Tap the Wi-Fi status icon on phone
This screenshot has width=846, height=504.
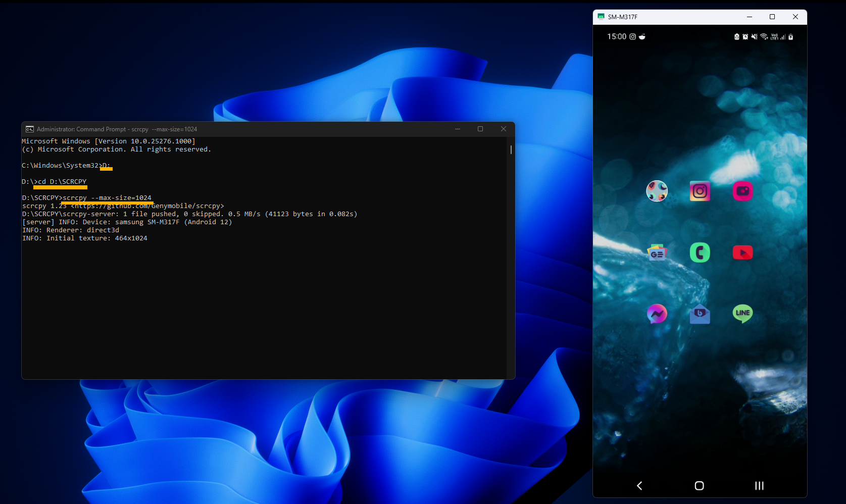(764, 36)
